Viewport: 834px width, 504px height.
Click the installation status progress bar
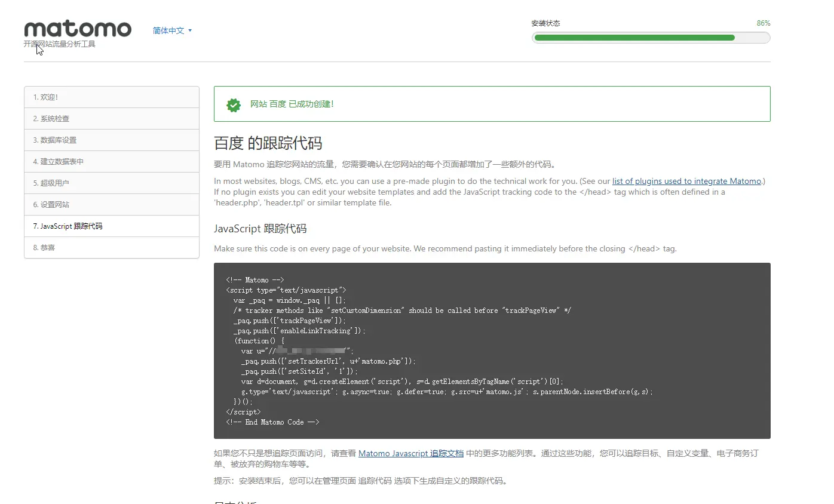(651, 38)
